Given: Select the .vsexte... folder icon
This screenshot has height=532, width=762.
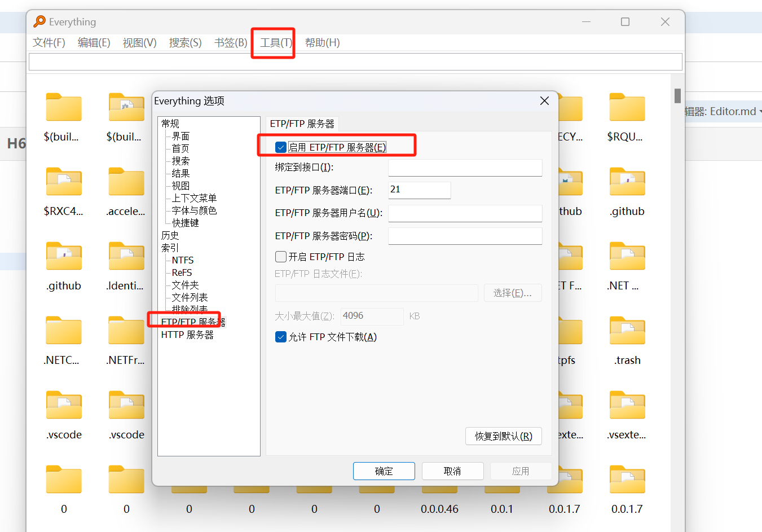Looking at the screenshot, I should point(627,405).
